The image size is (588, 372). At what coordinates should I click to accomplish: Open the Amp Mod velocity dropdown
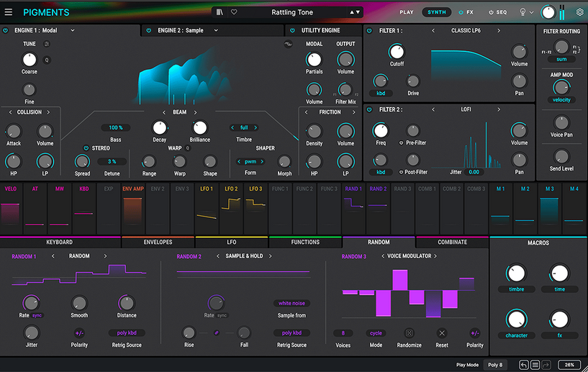pyautogui.click(x=561, y=100)
